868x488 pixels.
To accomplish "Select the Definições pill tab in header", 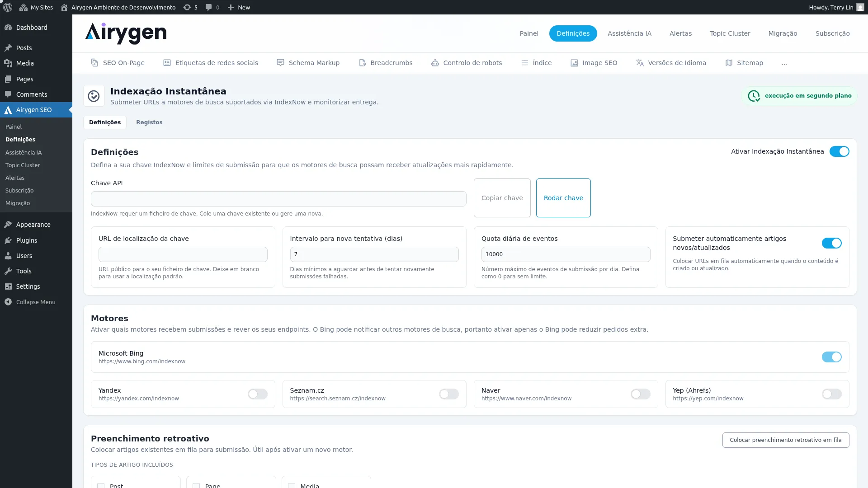I will [x=573, y=33].
